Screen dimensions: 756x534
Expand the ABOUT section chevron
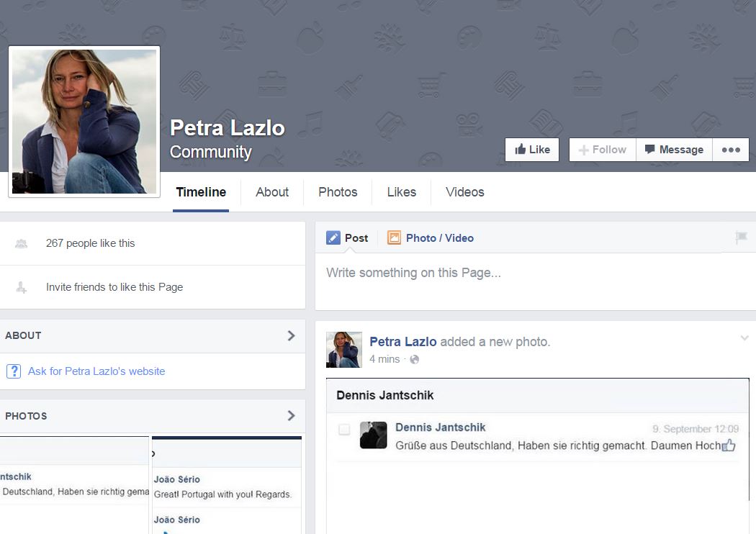(291, 335)
